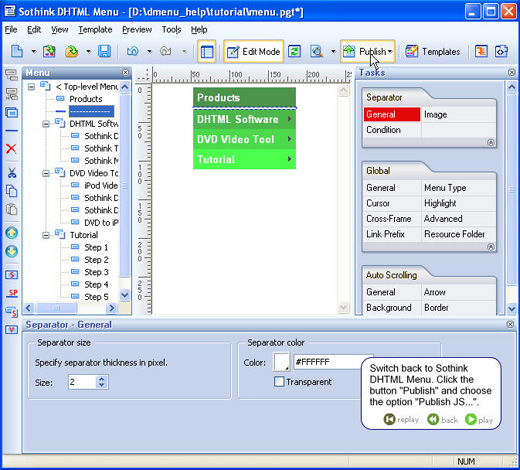Image resolution: width=520 pixels, height=470 pixels.
Task: Open the Preview menu
Action: [137, 30]
